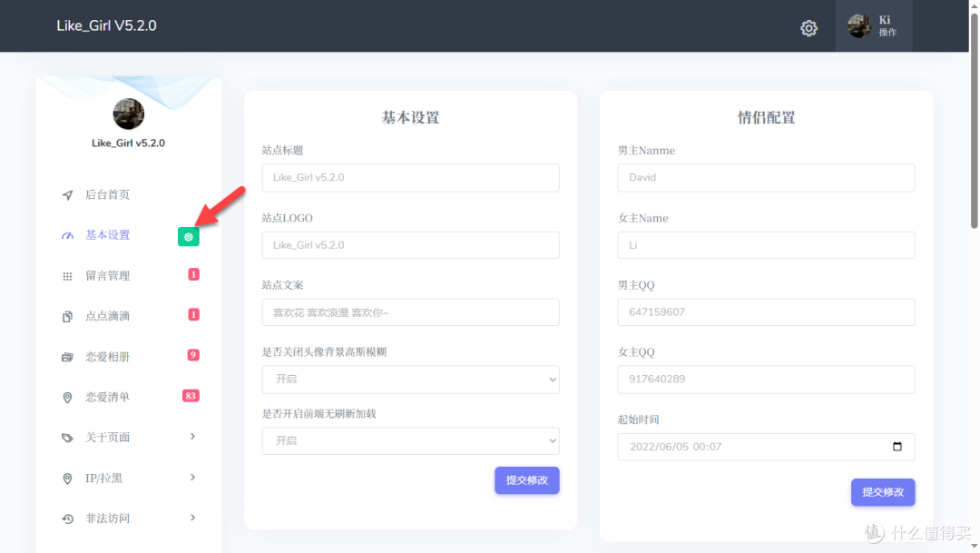Image resolution: width=980 pixels, height=553 pixels.
Task: Open the Ki 操作 user menu
Action: click(874, 26)
